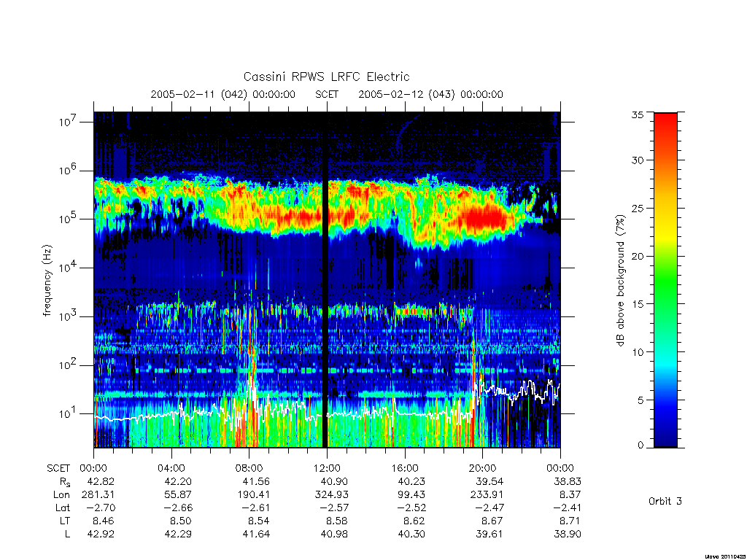Click the "LT" row label

point(65,521)
